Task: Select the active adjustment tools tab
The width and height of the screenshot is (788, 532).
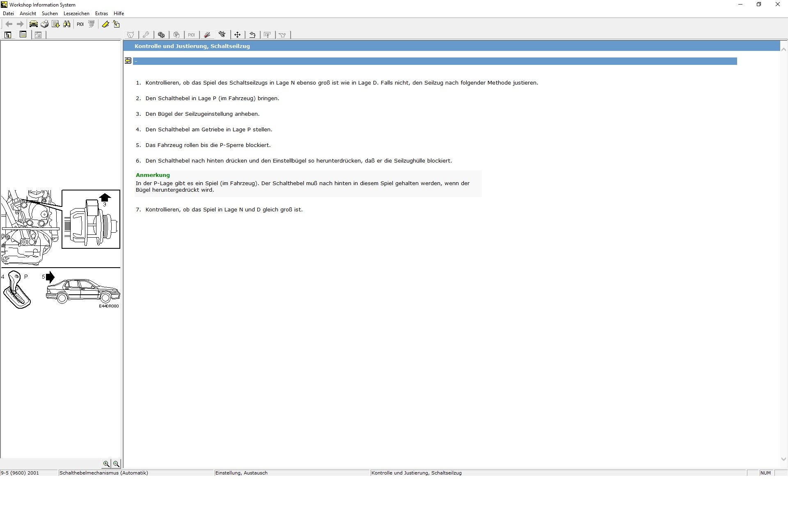Action: click(222, 34)
